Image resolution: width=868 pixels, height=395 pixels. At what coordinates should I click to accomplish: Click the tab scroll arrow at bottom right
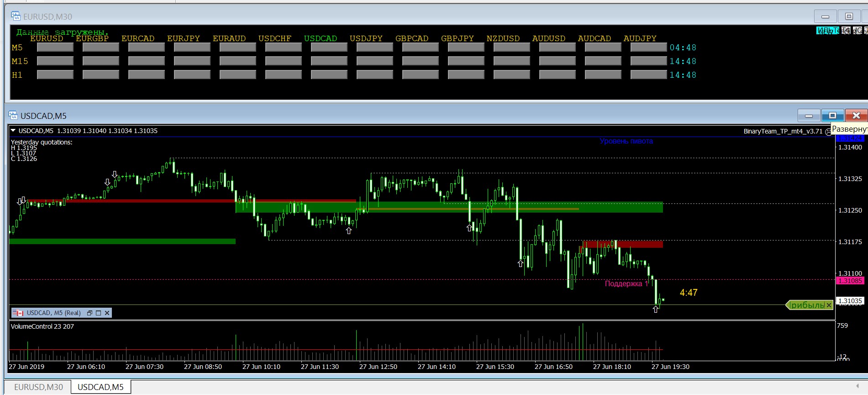(858, 387)
